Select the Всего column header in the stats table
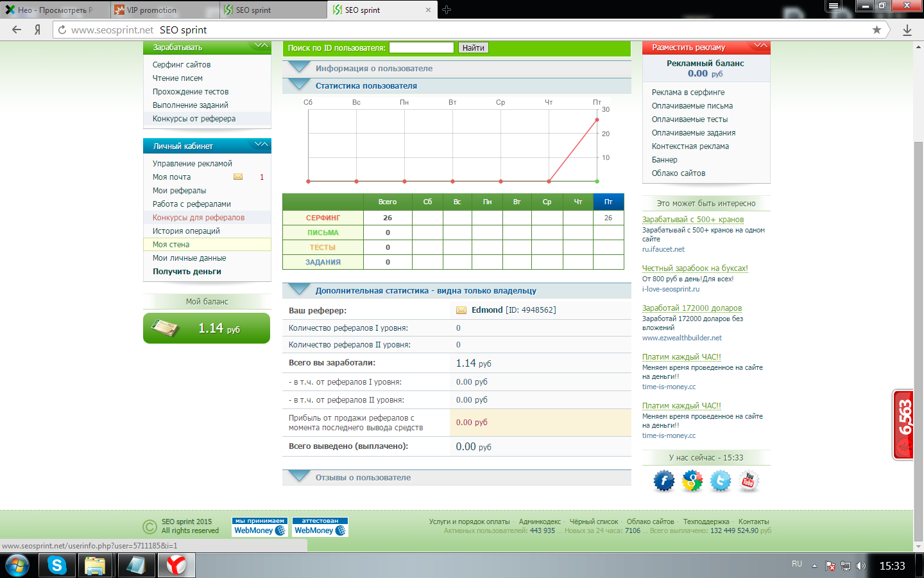Image resolution: width=924 pixels, height=578 pixels. coord(388,202)
